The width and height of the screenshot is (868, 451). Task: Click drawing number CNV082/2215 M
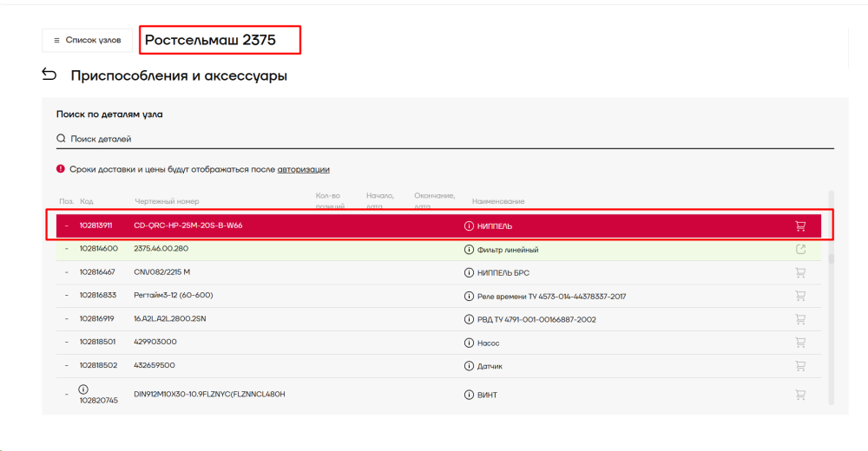pyautogui.click(x=161, y=271)
